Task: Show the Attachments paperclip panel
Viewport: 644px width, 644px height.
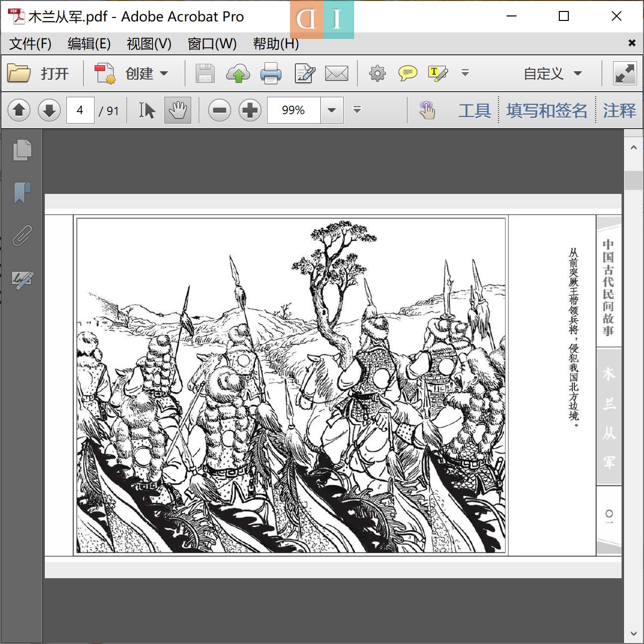Action: [22, 236]
